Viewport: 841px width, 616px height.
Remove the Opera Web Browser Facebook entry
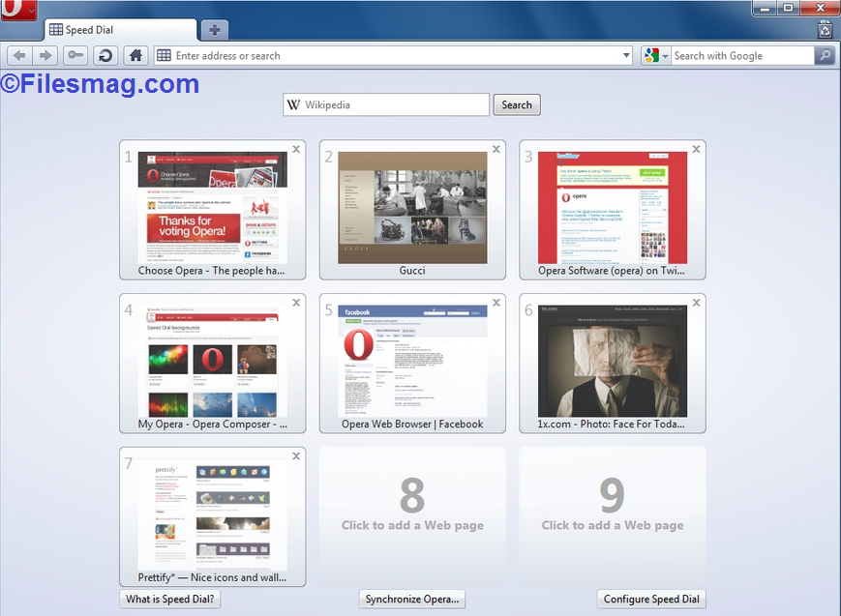pos(496,303)
